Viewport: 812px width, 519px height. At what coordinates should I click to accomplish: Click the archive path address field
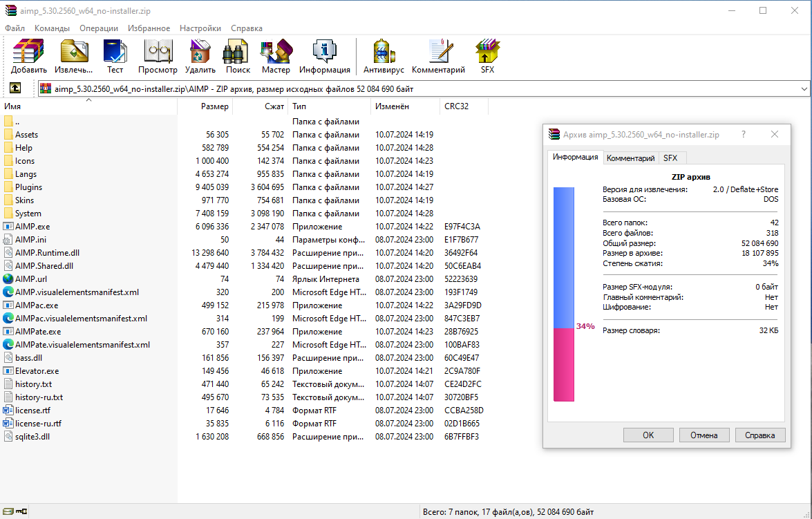point(424,88)
